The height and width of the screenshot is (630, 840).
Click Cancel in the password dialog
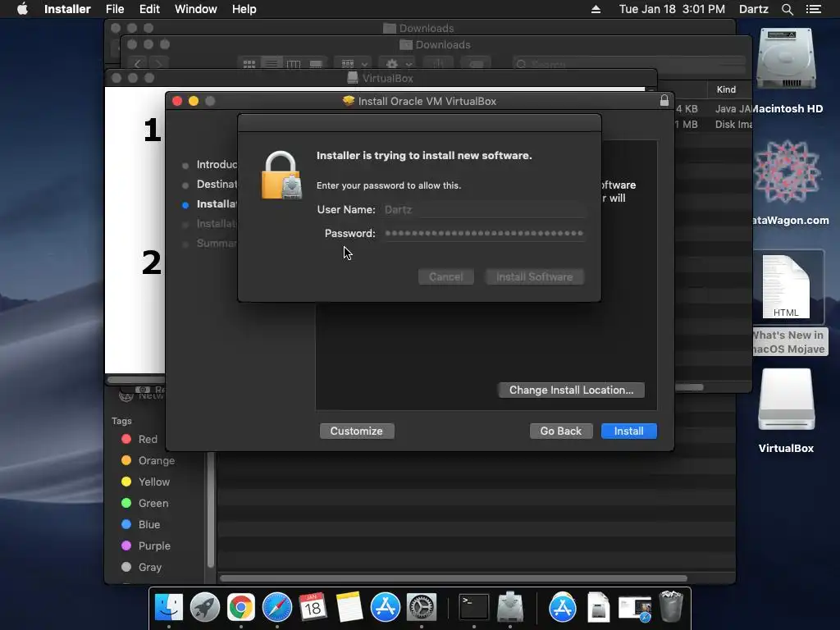tap(445, 277)
